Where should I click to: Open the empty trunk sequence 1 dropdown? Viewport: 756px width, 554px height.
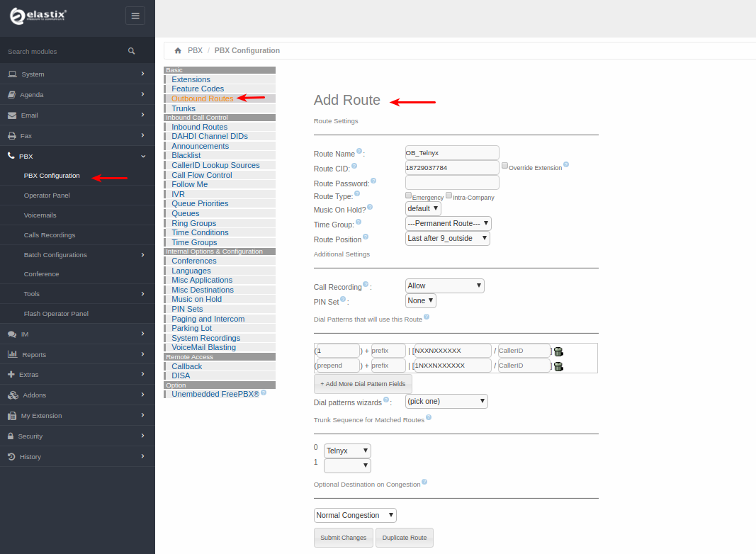click(347, 465)
